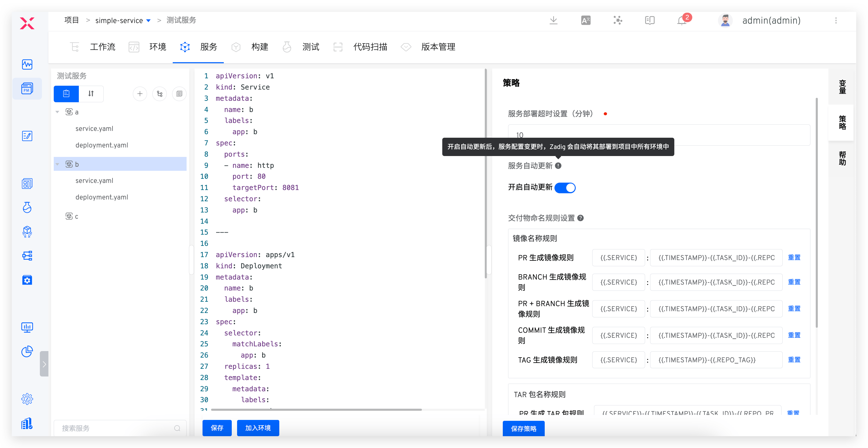Image resolution: width=868 pixels, height=448 pixels.
Task: Open the 代码扫描 tab
Action: click(x=360, y=47)
